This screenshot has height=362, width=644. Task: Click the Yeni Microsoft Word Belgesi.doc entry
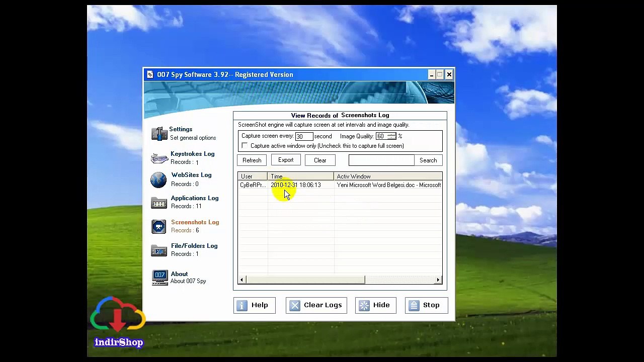[388, 185]
